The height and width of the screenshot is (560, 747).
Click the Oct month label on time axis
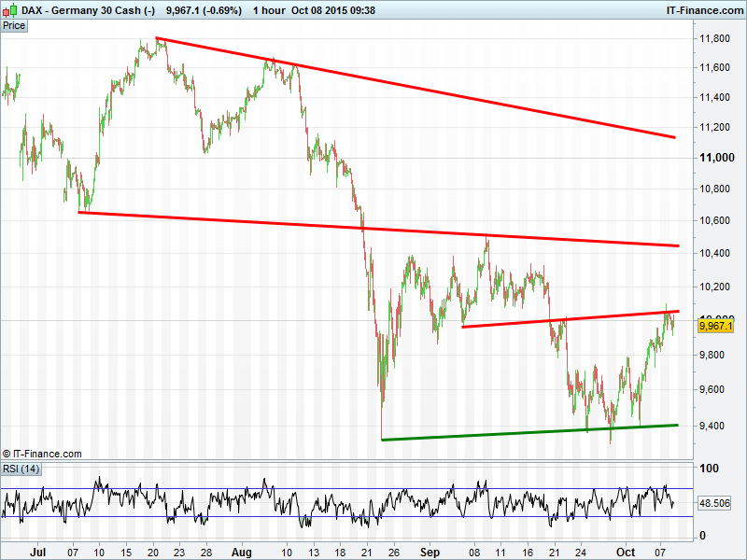pyautogui.click(x=626, y=552)
